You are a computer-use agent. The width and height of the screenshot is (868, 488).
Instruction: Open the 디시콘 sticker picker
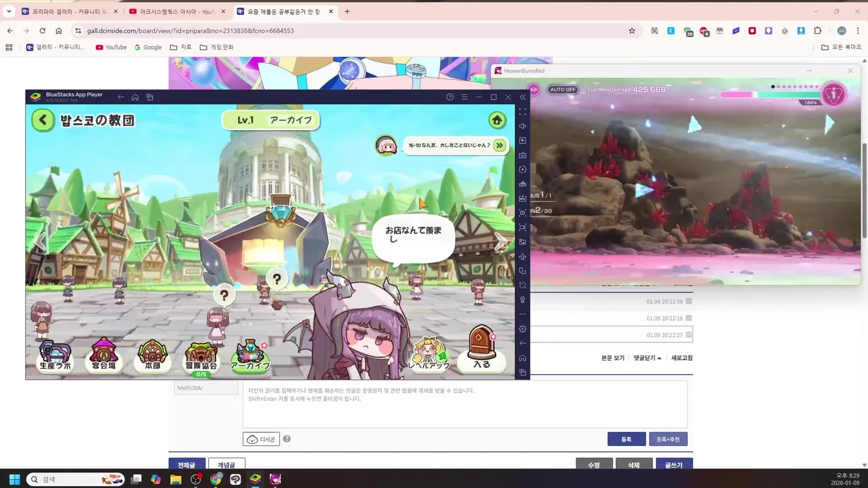point(261,439)
